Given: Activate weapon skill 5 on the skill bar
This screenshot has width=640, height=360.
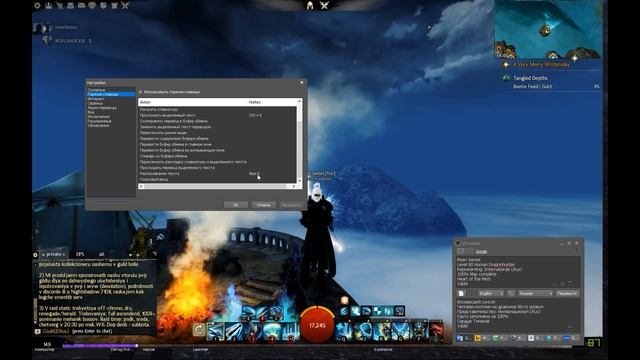Looking at the screenshot, I should click(x=291, y=331).
